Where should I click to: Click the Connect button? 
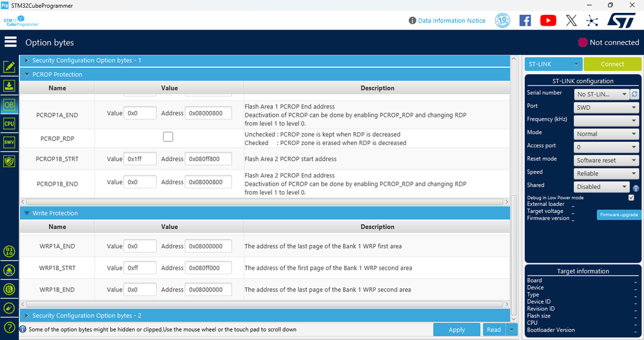(x=612, y=64)
